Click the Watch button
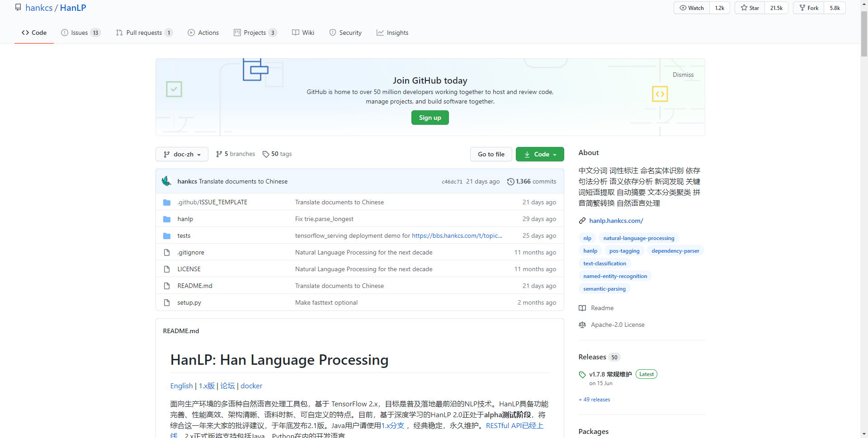This screenshot has width=868, height=438. tap(692, 8)
